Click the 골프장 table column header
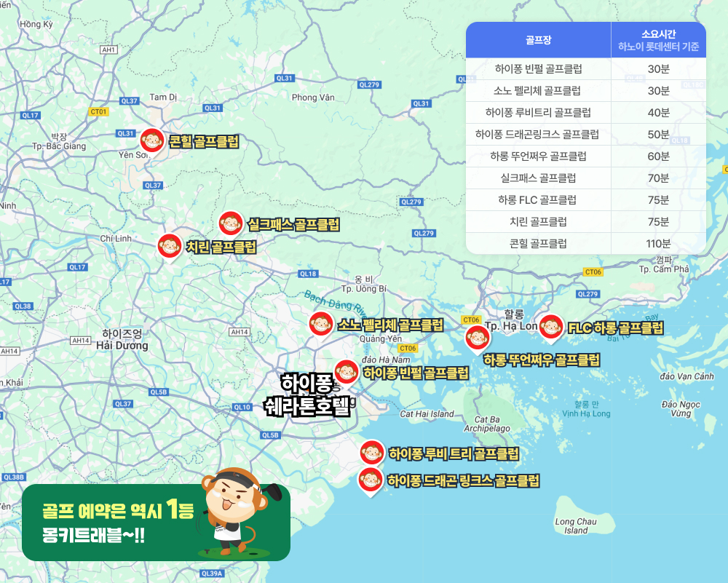This screenshot has width=728, height=583. point(539,40)
